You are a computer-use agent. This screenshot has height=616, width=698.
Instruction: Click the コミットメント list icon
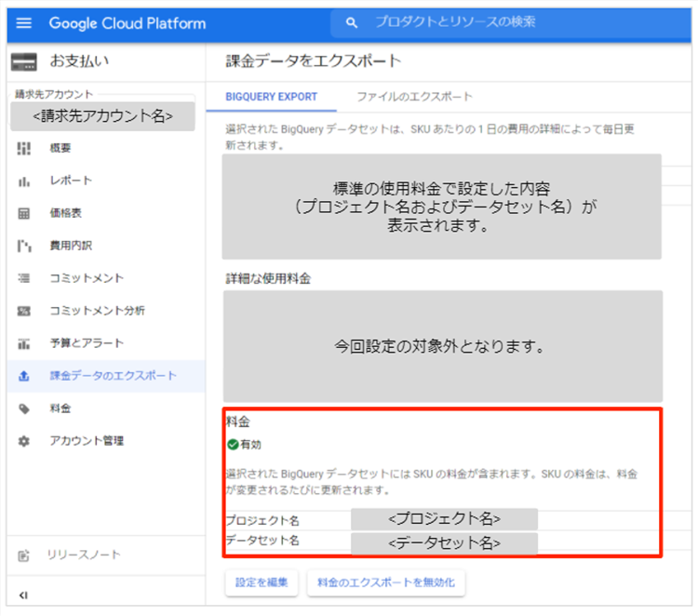[23, 278]
